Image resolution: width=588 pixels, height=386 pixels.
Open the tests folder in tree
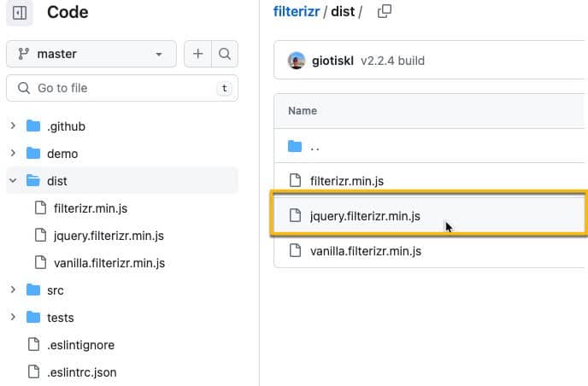click(60, 318)
